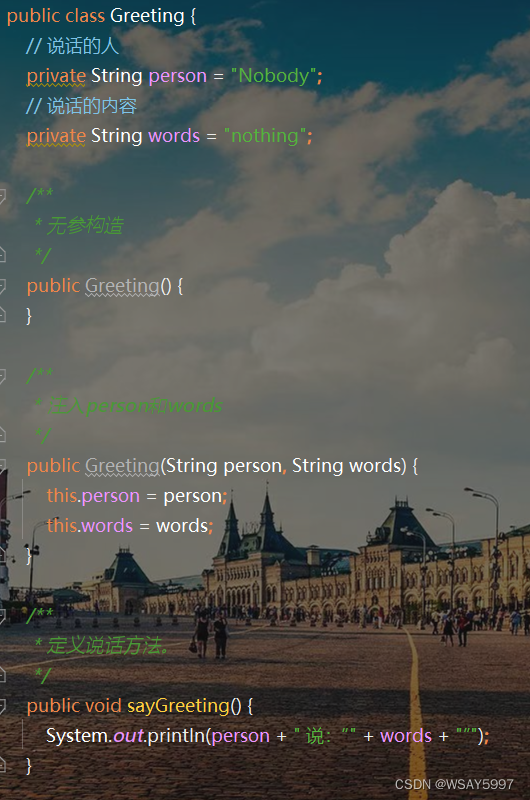The image size is (530, 800).
Task: Click System in the println statement
Action: 77,736
